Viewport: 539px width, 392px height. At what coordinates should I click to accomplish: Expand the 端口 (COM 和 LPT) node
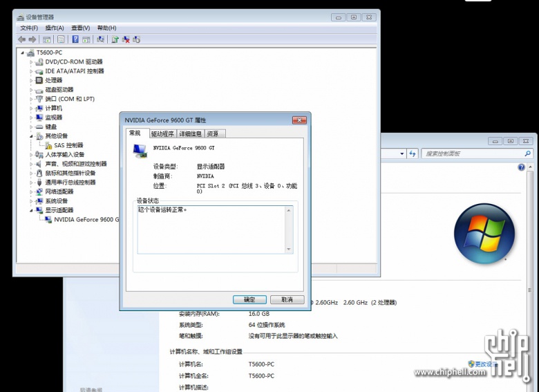(31, 99)
